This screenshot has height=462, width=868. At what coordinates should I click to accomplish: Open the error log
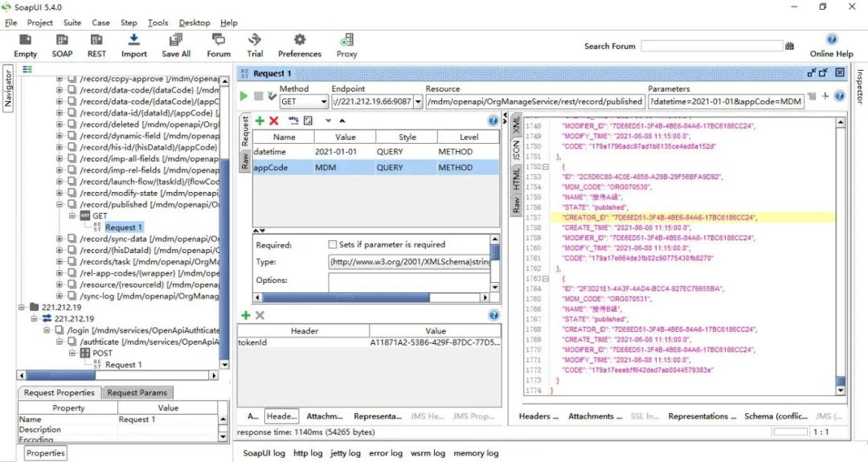[386, 453]
